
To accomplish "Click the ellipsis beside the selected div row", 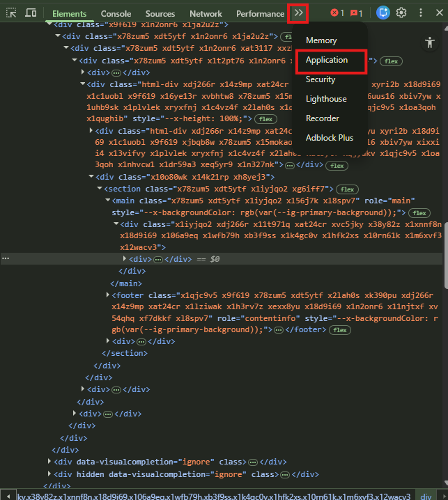I will (x=6, y=258).
